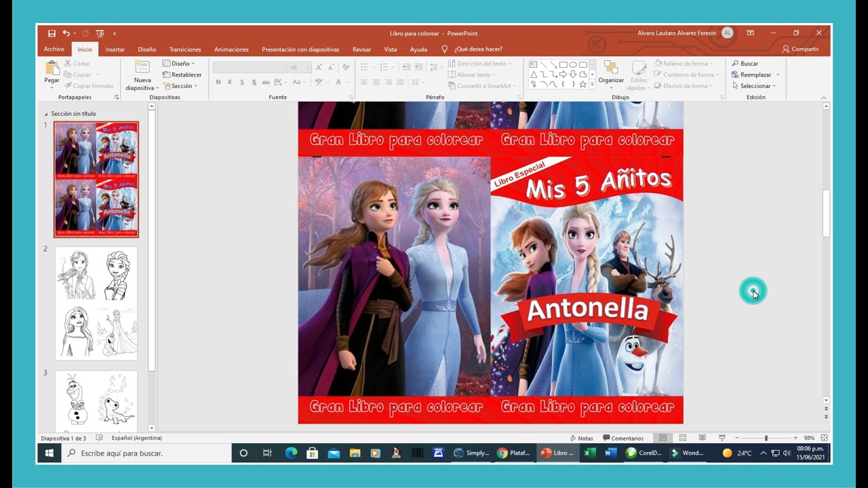This screenshot has height=488, width=868.
Task: Click the Nueva diapositiva icon
Action: point(142,67)
